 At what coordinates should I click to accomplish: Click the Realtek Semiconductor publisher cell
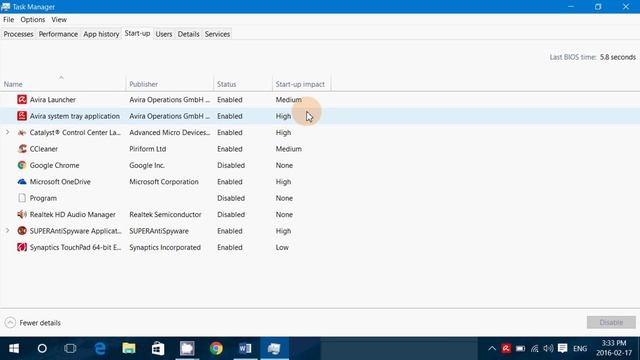165,214
